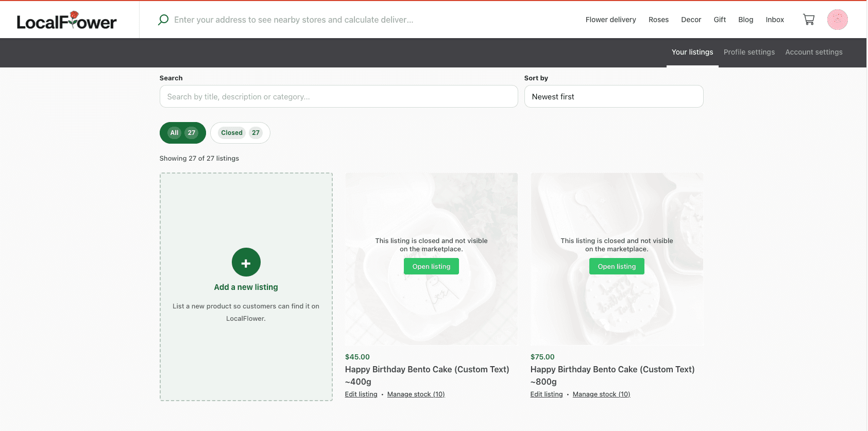Select the All listings filter
Screen dimensions: 868x431
coord(183,133)
